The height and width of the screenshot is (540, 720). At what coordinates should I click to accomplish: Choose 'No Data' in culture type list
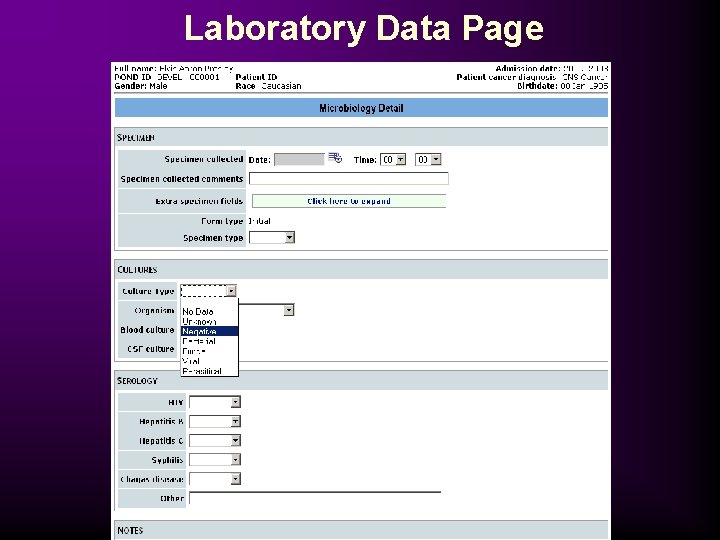click(x=209, y=312)
